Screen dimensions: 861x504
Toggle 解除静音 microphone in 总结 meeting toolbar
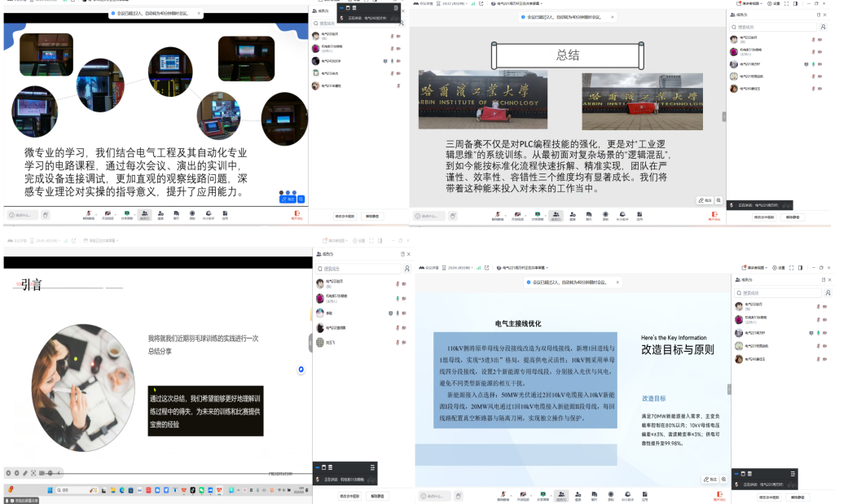point(499,217)
